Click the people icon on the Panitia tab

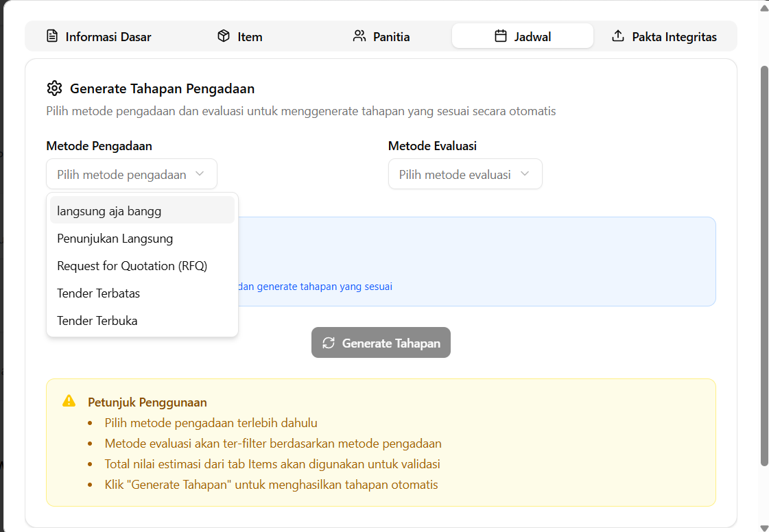click(x=359, y=36)
